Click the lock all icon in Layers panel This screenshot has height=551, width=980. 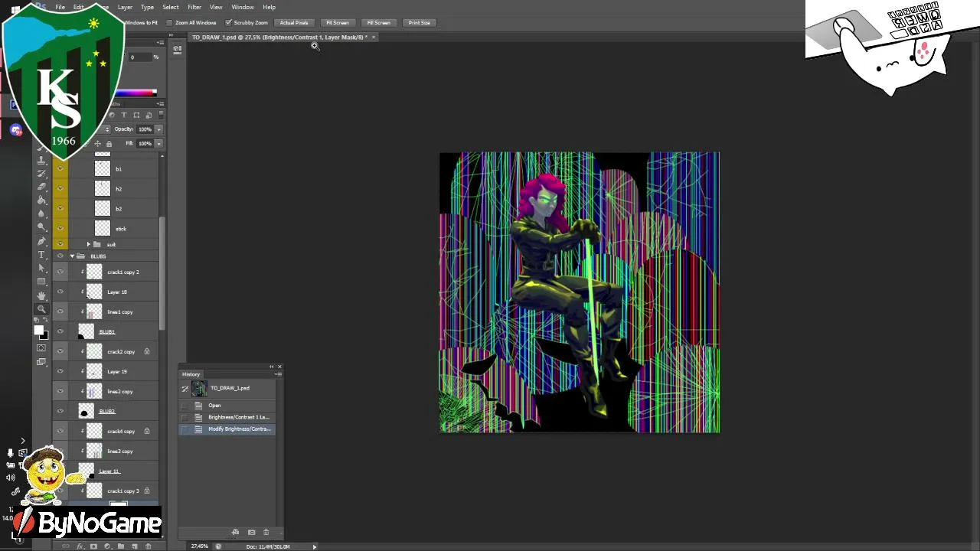pyautogui.click(x=109, y=144)
